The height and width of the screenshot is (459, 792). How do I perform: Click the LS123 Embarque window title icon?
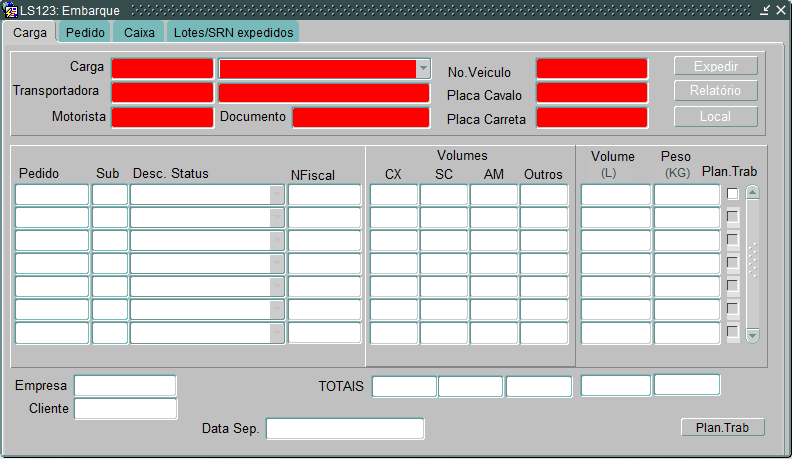pyautogui.click(x=11, y=10)
